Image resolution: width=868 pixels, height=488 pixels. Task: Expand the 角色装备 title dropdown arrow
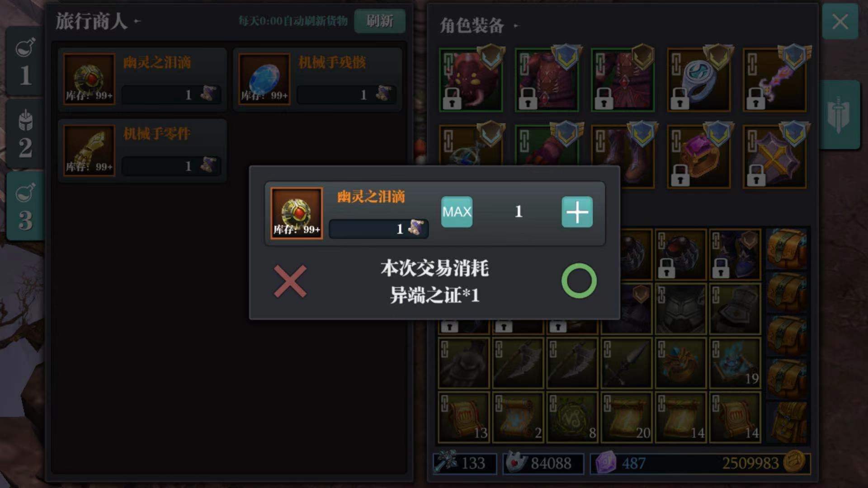(x=516, y=26)
